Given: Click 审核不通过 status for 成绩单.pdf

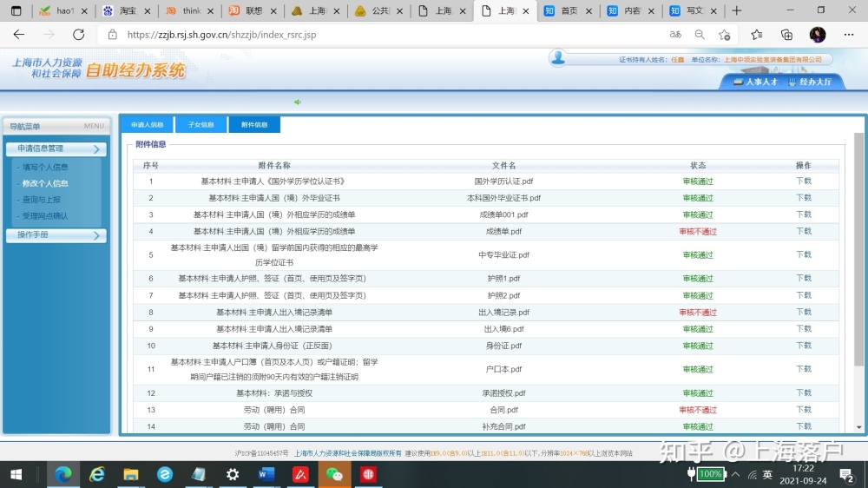Looking at the screenshot, I should (x=698, y=232).
